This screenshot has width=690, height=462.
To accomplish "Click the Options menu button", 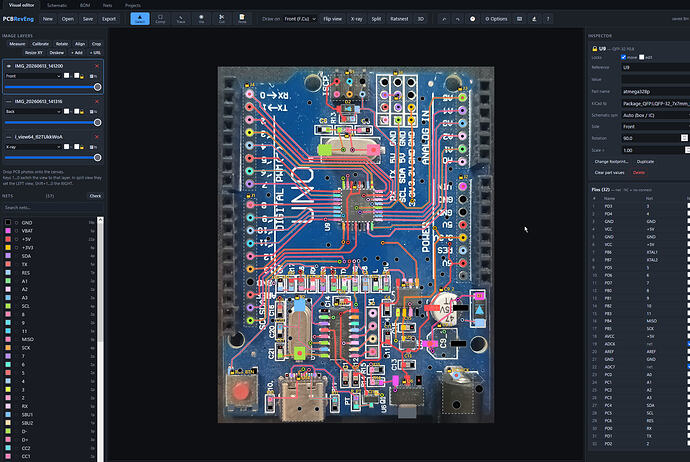I will pos(496,19).
